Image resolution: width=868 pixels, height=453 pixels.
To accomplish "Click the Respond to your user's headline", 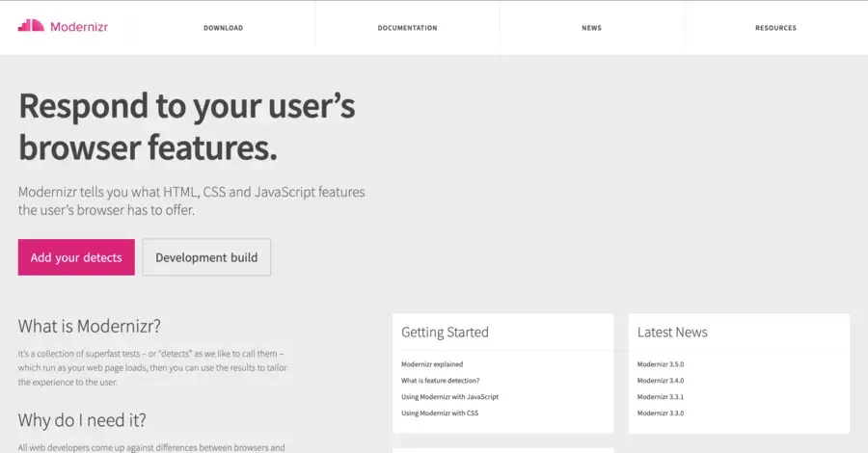I will point(186,126).
